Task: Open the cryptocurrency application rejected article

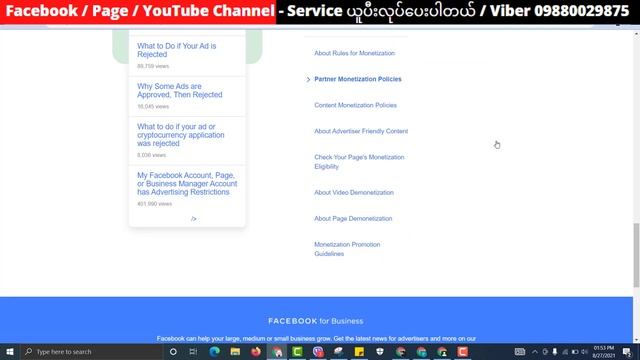Action: point(181,135)
